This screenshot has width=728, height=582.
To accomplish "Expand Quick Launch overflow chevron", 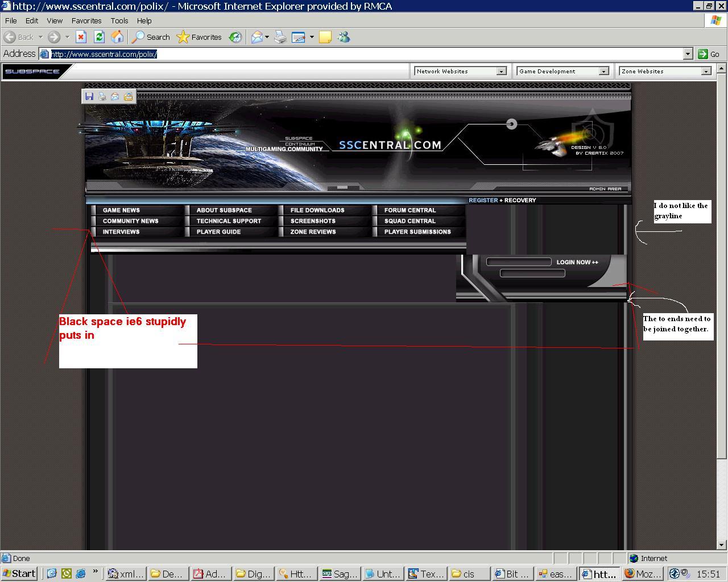I will tap(94, 572).
